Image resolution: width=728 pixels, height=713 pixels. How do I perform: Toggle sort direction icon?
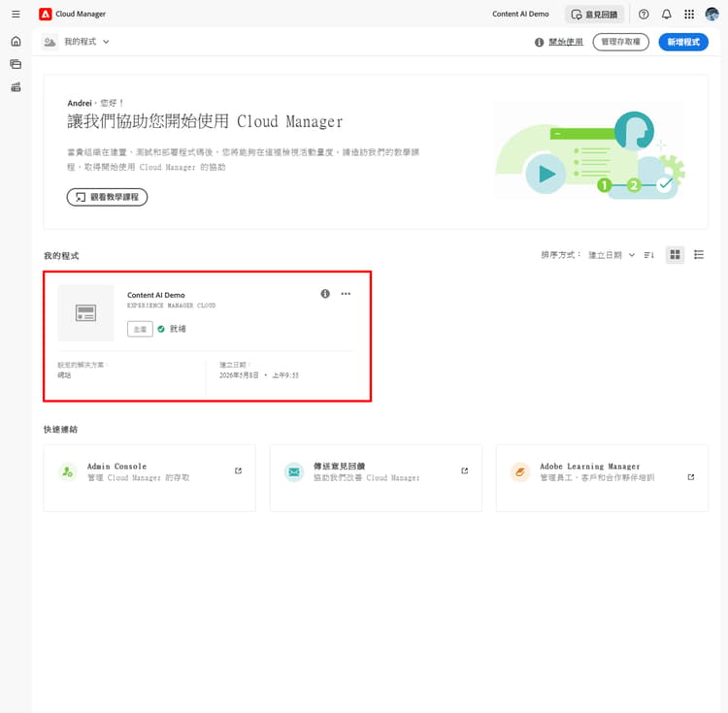coord(649,255)
